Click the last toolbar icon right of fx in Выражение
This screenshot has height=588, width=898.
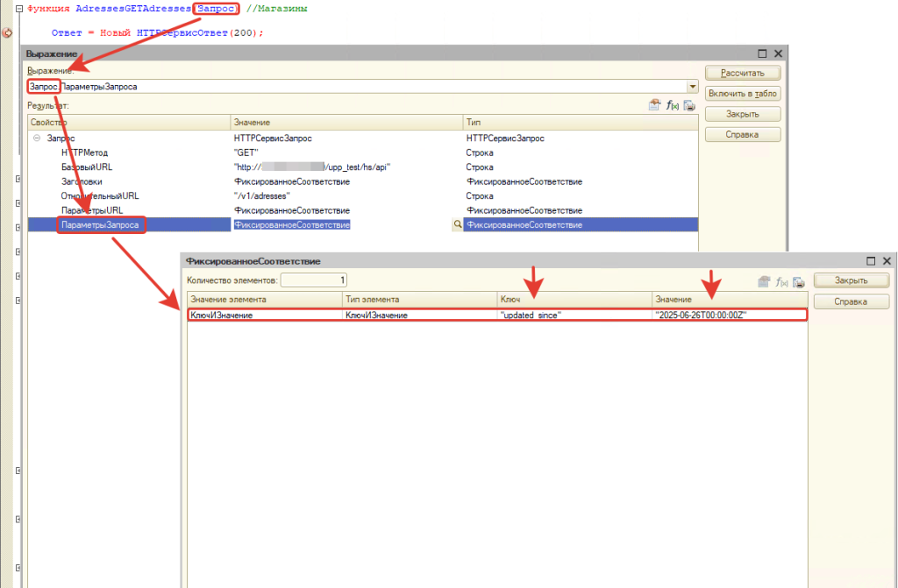[689, 105]
